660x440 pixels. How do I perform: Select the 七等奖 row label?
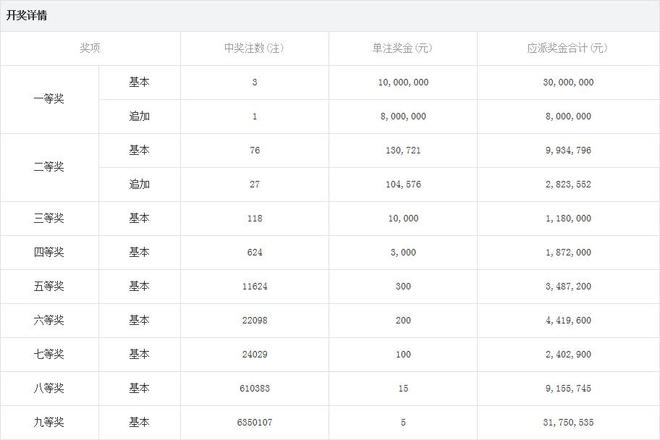point(49,354)
